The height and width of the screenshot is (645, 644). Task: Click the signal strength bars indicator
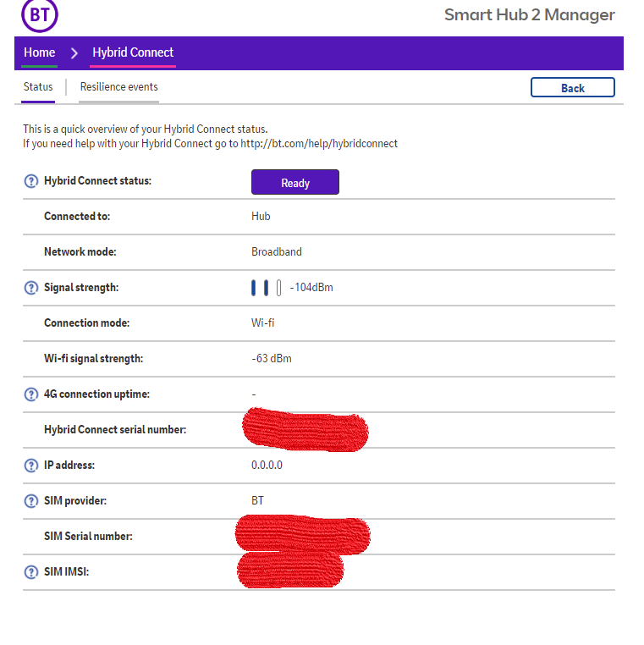click(266, 288)
